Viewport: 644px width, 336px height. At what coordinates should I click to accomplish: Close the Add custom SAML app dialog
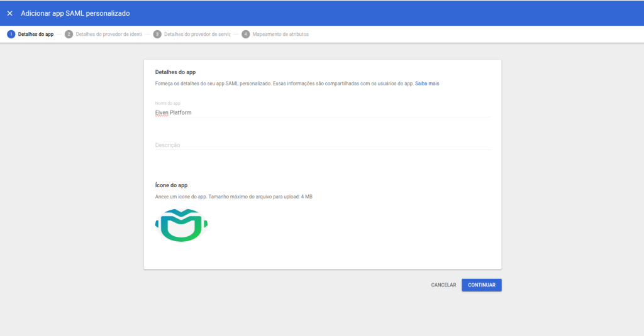coord(9,13)
